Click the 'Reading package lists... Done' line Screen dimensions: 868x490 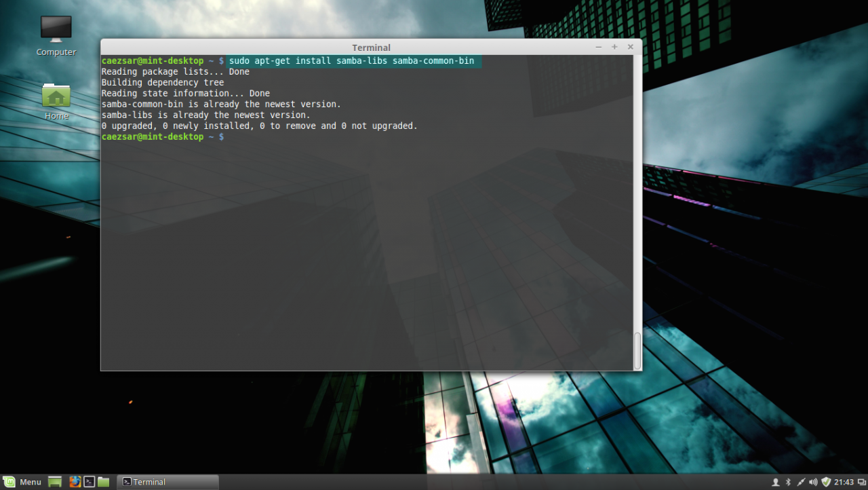point(176,72)
